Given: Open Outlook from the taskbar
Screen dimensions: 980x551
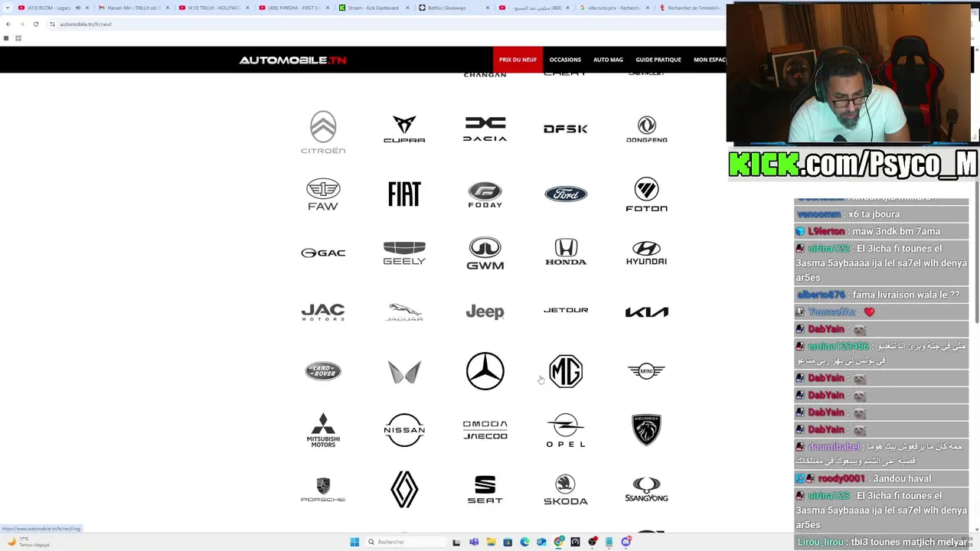Looking at the screenshot, I should coord(541,542).
